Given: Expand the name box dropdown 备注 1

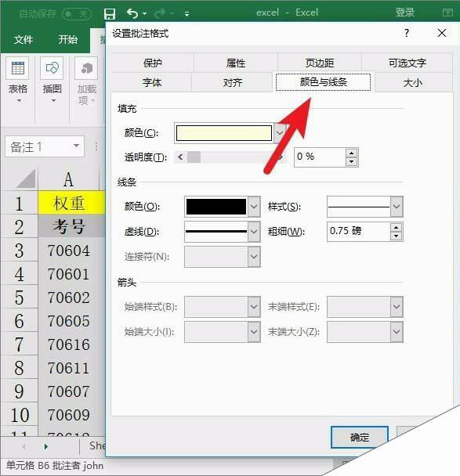Looking at the screenshot, I should pyautogui.click(x=77, y=146).
